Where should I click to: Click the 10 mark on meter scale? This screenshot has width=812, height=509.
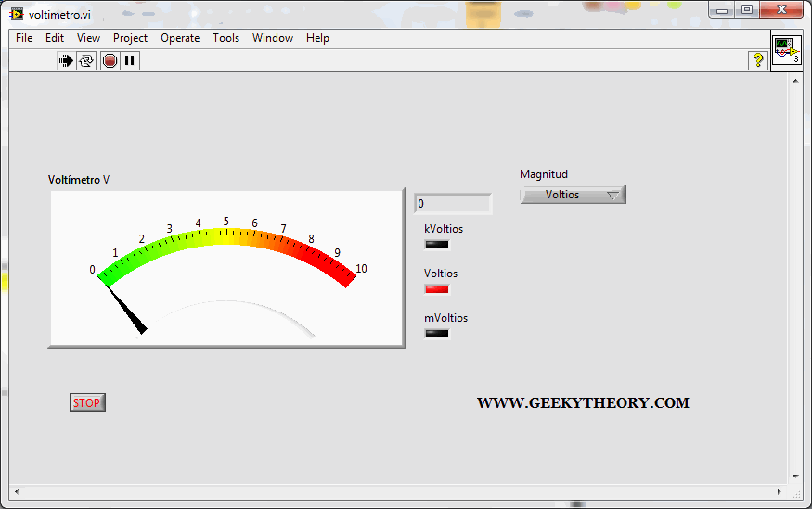[x=361, y=269]
